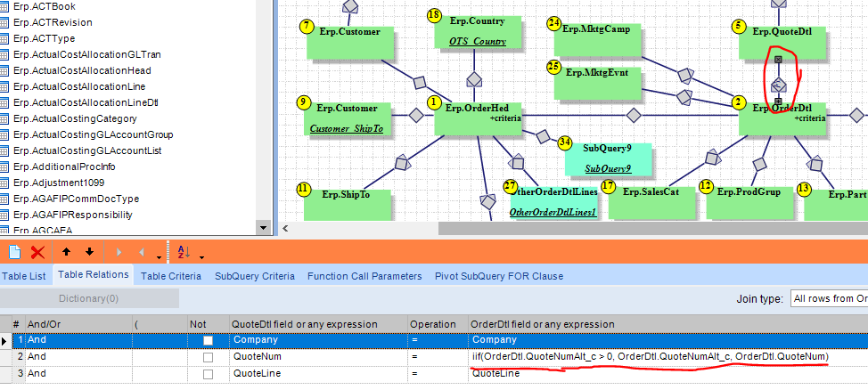The image size is (868, 390).
Task: Click join connector above Erp.Part
Action: pyautogui.click(x=815, y=165)
